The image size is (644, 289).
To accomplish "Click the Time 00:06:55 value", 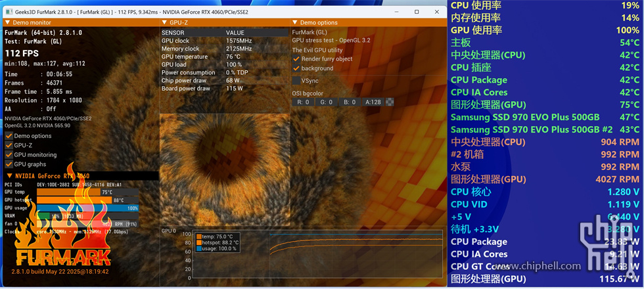I will click(59, 74).
